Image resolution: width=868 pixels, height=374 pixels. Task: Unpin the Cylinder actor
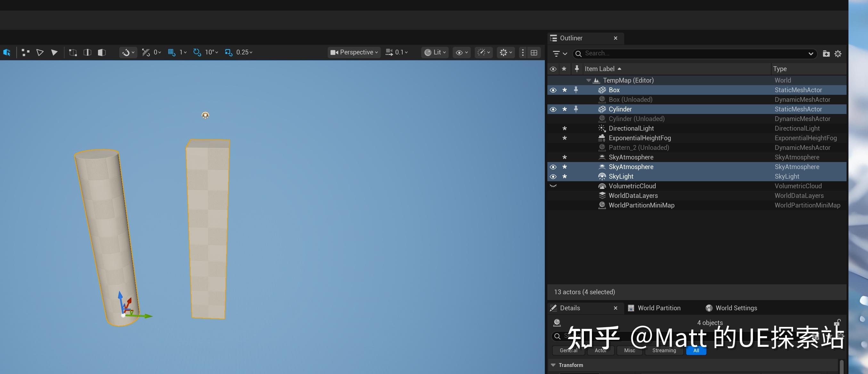click(x=577, y=109)
